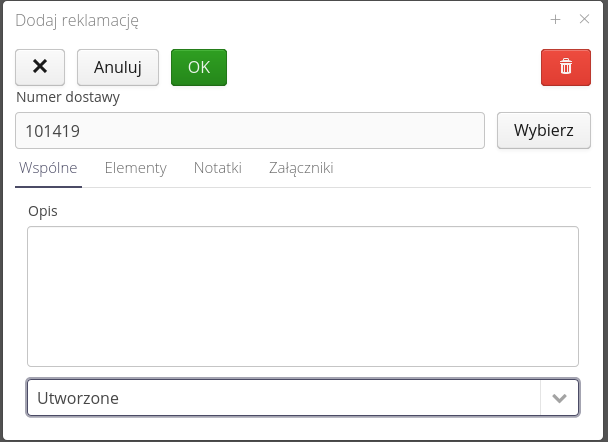Click the Opis field label
This screenshot has height=442, width=608.
tap(43, 211)
